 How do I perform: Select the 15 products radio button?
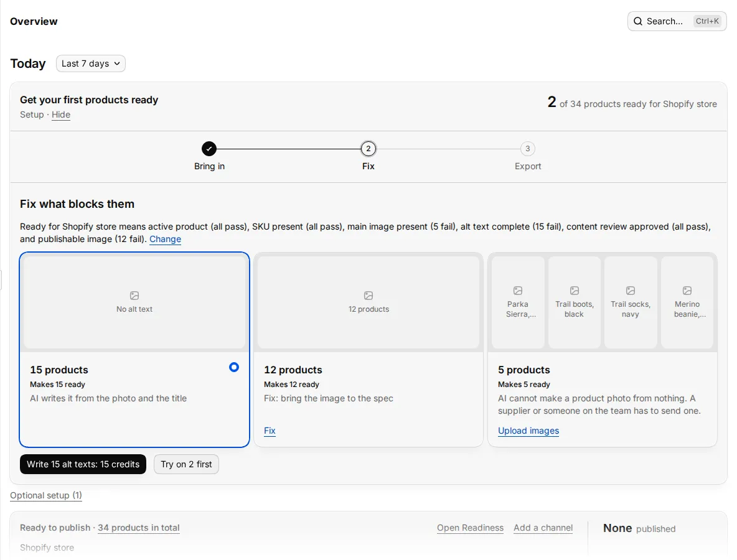click(234, 367)
